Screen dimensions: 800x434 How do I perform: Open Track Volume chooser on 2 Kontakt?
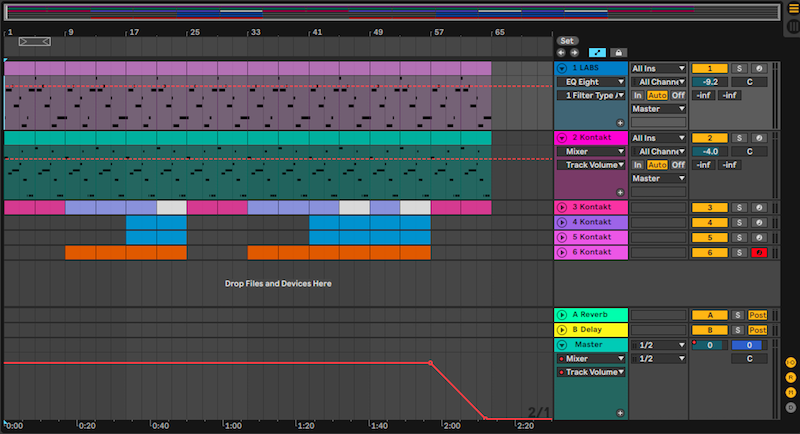(x=591, y=165)
